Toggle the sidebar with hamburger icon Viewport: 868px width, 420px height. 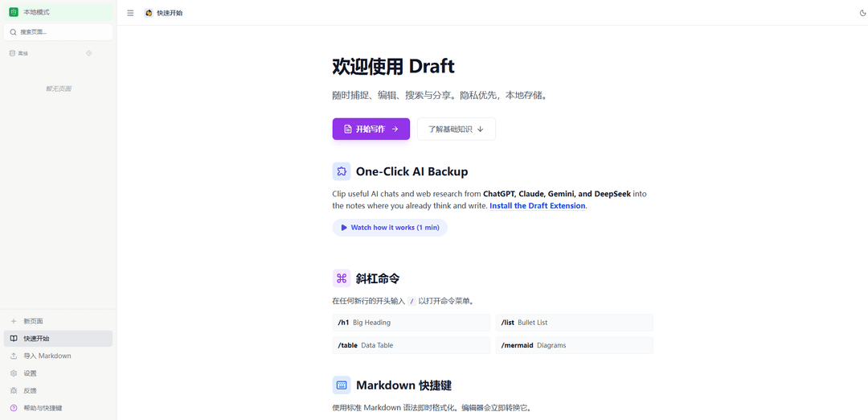130,13
